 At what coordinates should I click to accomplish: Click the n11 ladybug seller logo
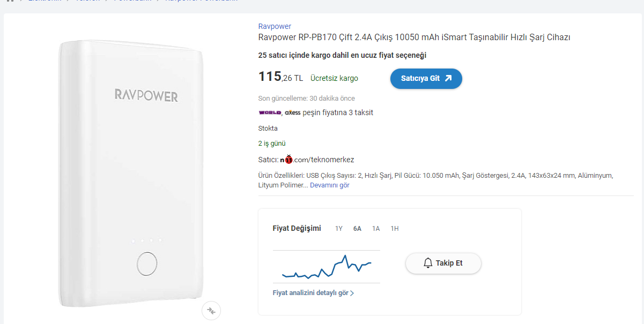(287, 160)
